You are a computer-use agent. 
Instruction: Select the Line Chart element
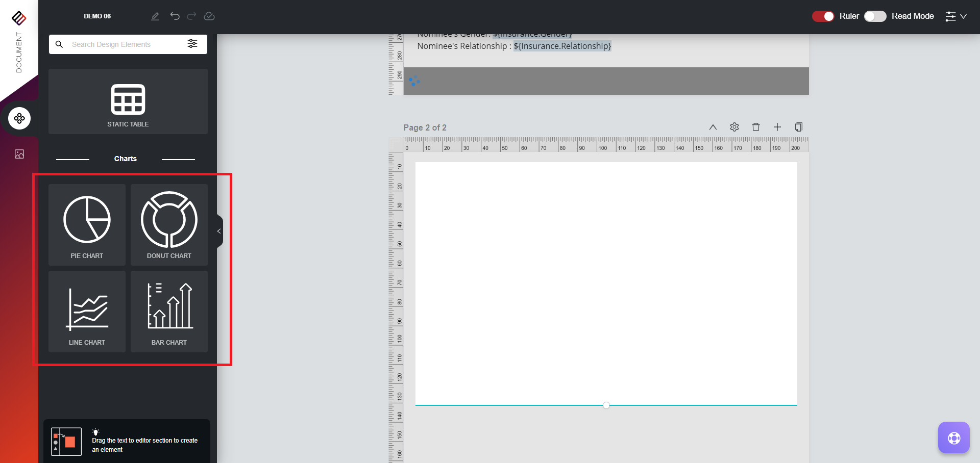[86, 311]
